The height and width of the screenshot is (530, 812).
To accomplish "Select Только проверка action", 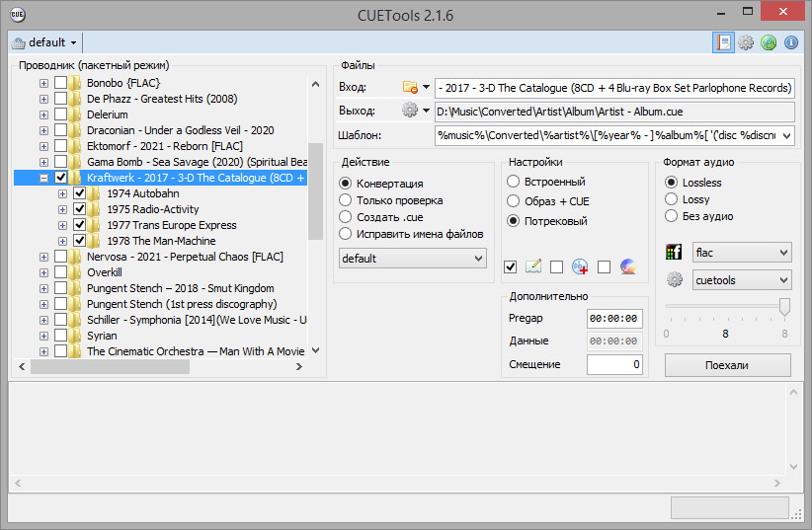I will [346, 200].
